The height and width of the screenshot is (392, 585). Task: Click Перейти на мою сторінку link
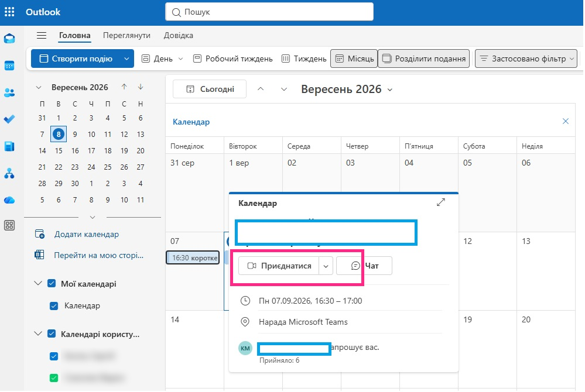click(98, 255)
